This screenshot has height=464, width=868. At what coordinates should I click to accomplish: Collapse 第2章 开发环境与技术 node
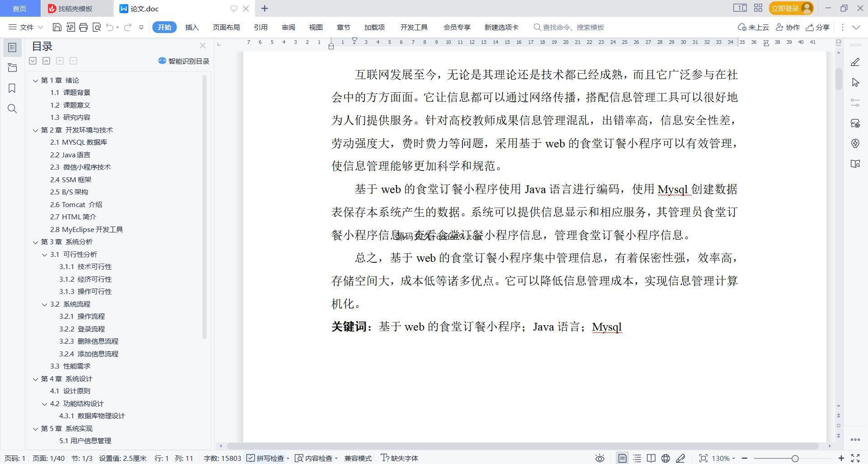(x=35, y=130)
